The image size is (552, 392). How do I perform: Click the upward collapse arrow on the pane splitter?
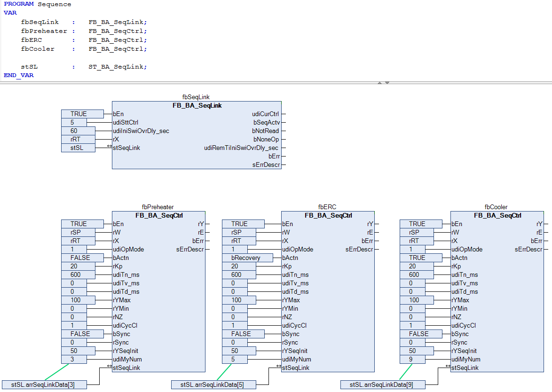[x=380, y=83]
